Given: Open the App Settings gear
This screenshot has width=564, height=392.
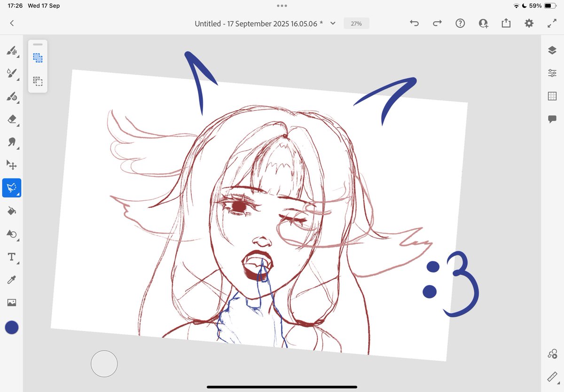Looking at the screenshot, I should pyautogui.click(x=529, y=23).
